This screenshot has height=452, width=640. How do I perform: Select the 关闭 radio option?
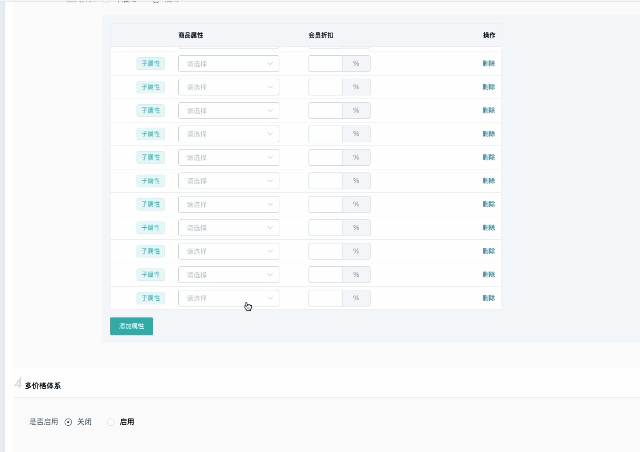(x=69, y=422)
